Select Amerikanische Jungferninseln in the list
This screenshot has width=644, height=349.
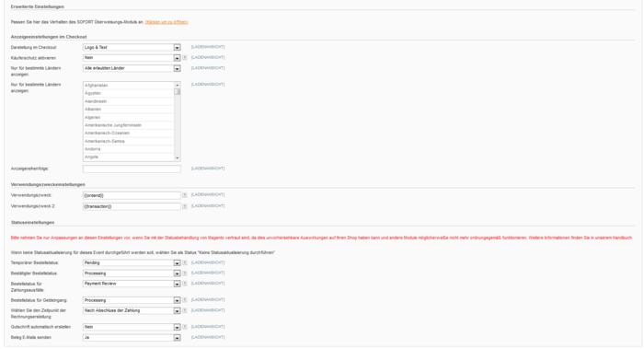tap(129, 125)
